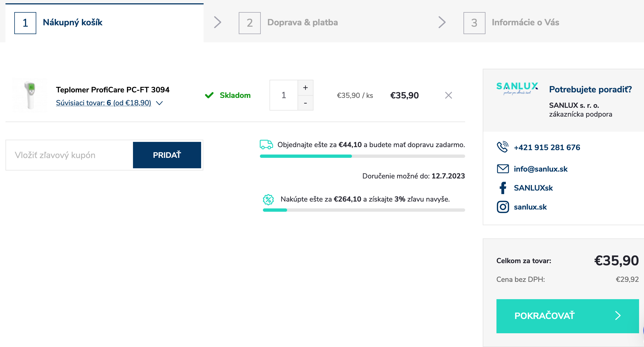Click the Celkom za tovar: label
This screenshot has height=347, width=644.
[x=524, y=261]
